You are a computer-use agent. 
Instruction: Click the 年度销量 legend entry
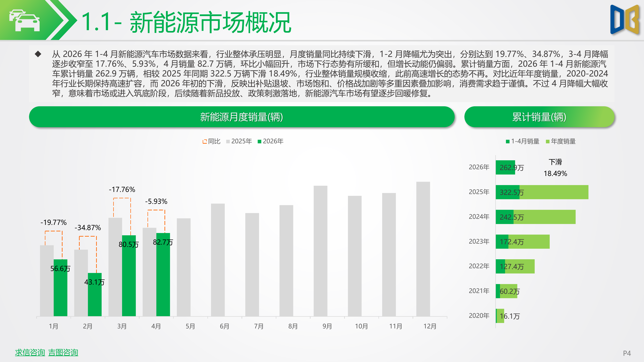click(x=561, y=141)
